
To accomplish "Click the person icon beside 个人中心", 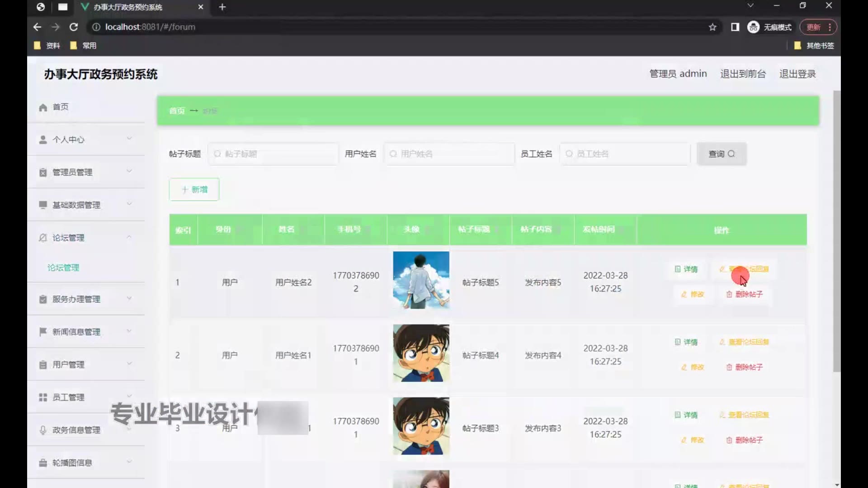I will [43, 140].
